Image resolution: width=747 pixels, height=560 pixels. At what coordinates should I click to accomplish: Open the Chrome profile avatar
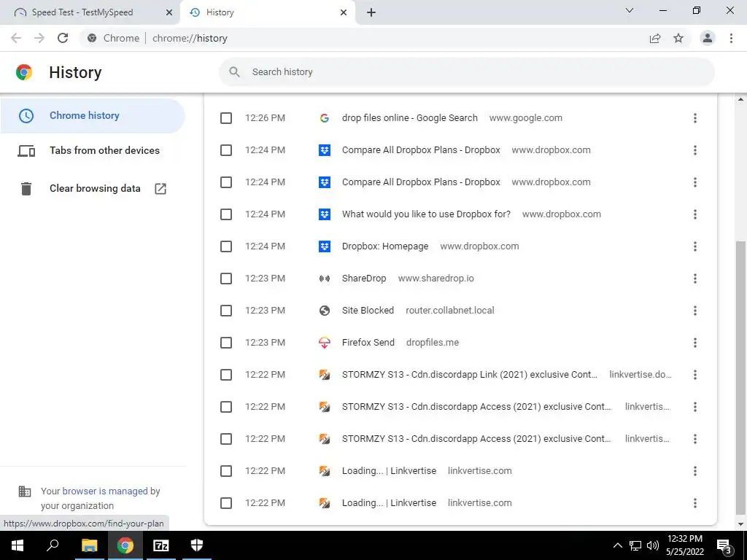tap(708, 38)
